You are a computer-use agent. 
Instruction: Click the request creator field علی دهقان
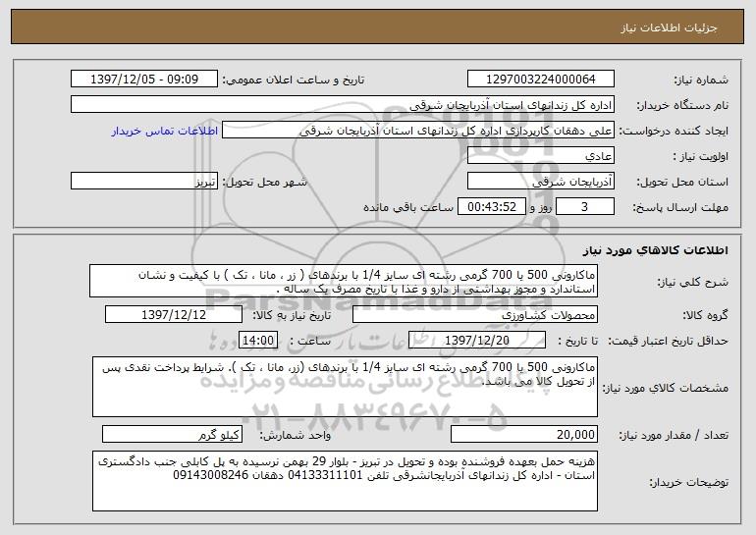click(x=417, y=131)
